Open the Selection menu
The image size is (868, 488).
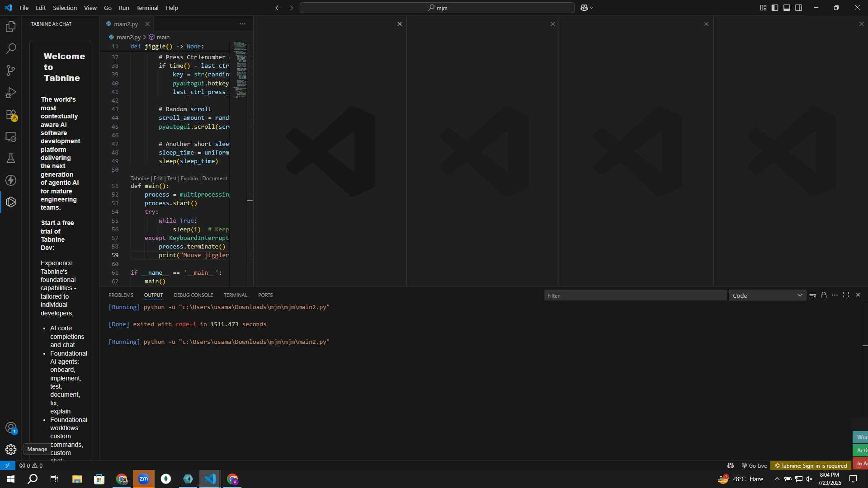click(x=65, y=8)
